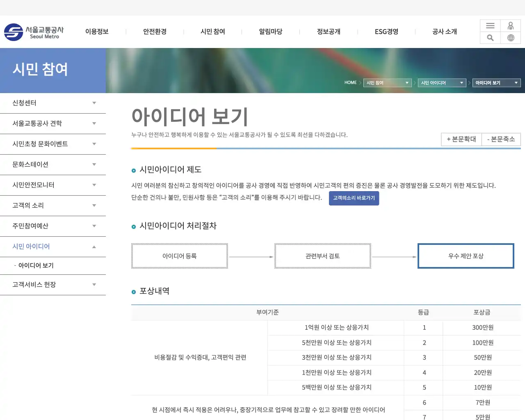This screenshot has width=525, height=420.
Task: Open 시민 아이디어 breadcrumb dropdown
Action: tap(442, 83)
